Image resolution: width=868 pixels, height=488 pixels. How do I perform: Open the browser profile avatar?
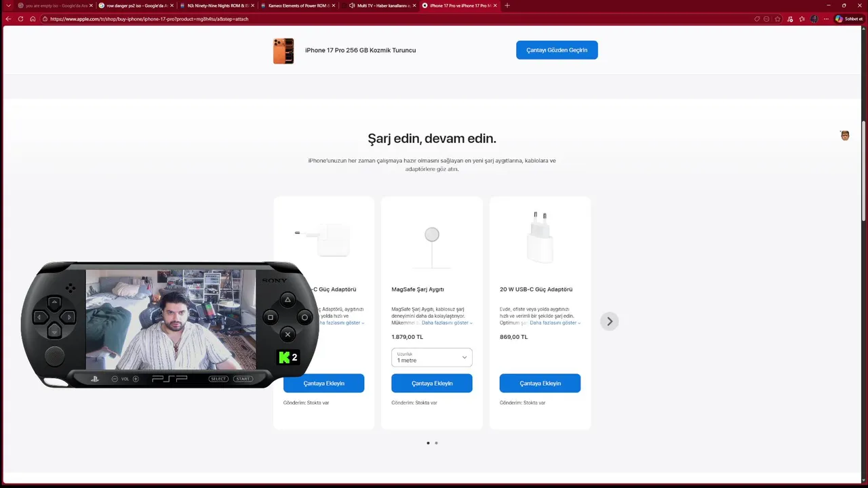pos(814,19)
